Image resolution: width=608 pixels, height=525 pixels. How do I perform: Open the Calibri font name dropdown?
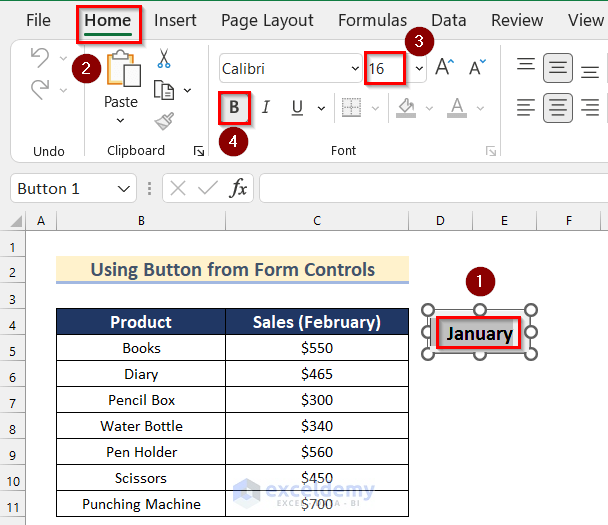(x=355, y=69)
